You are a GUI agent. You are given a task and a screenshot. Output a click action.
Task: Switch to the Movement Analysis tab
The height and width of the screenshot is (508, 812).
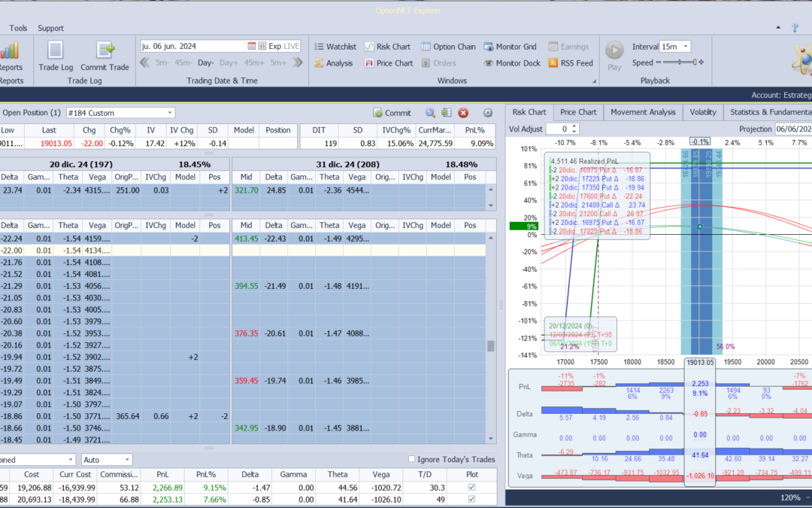(643, 112)
